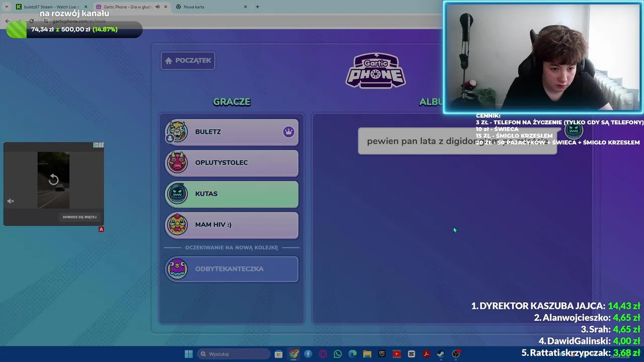Select the BULETZ player row
This screenshot has width=644, height=362.
pyautogui.click(x=231, y=132)
